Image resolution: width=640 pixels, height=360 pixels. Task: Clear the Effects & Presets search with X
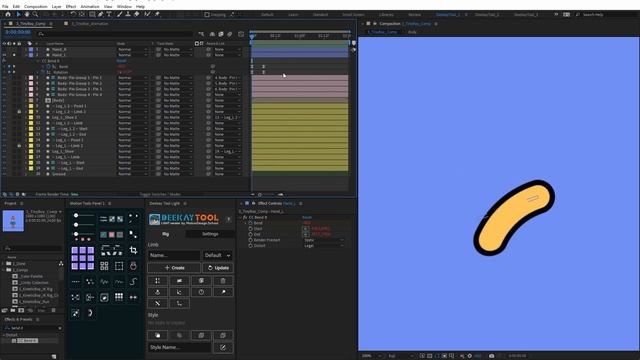[60, 328]
